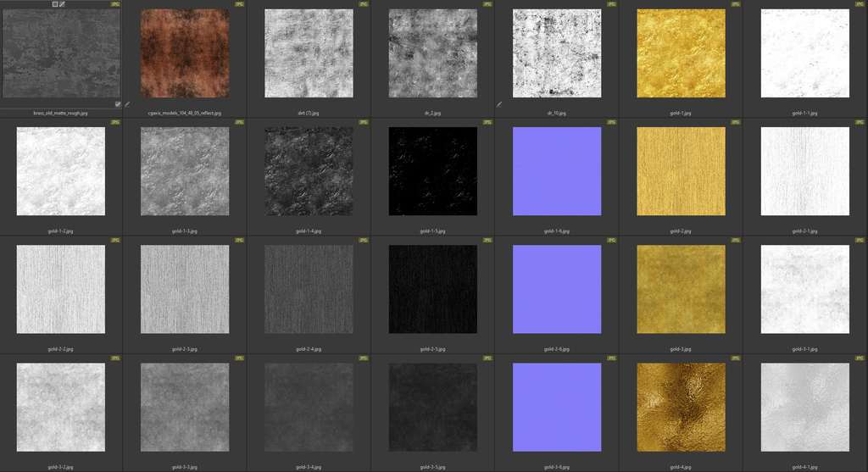The height and width of the screenshot is (472, 868).
Task: Click the pencil edit icon beside the cgaxis_models thumbnail
Action: (x=127, y=104)
